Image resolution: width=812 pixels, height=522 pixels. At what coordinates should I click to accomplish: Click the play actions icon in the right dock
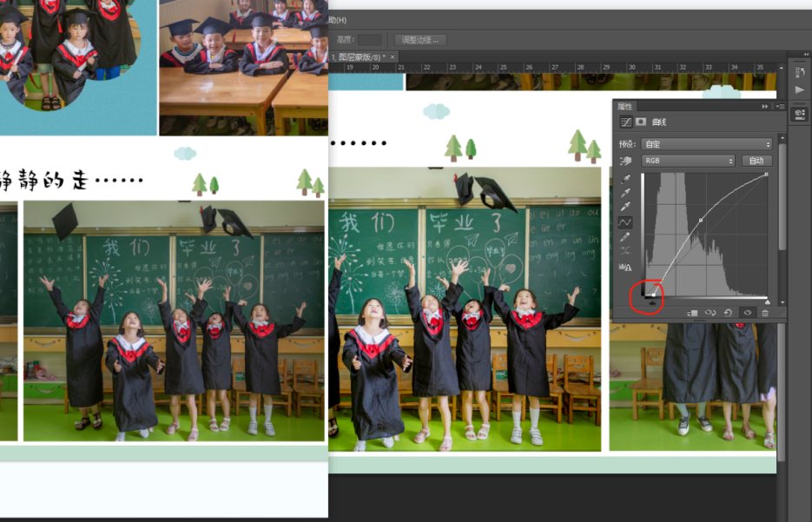800,89
